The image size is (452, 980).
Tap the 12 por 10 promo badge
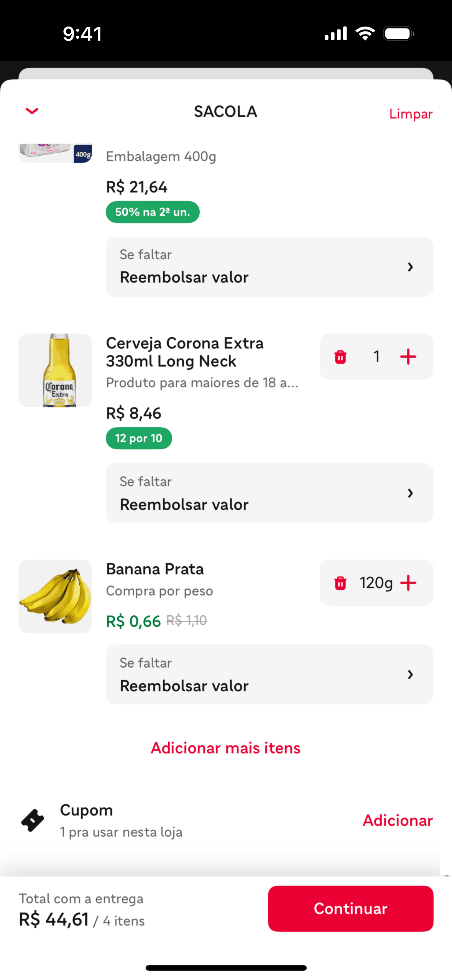pyautogui.click(x=139, y=438)
